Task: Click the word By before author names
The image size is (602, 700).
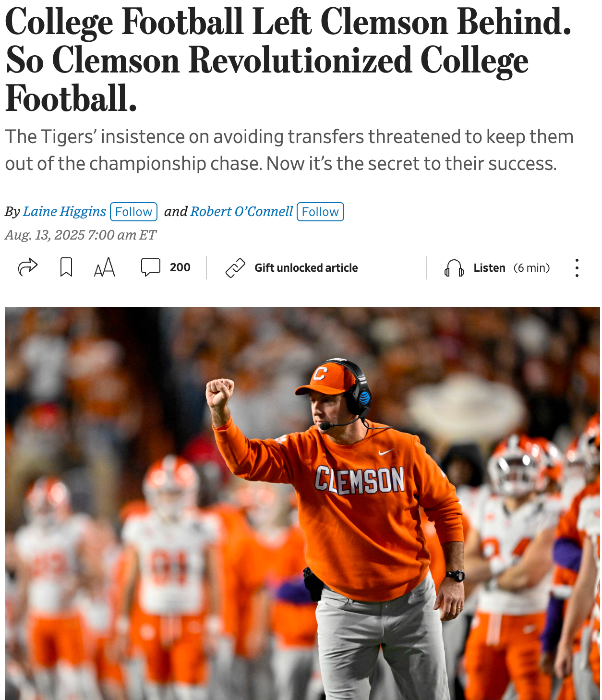Action: pyautogui.click(x=12, y=212)
